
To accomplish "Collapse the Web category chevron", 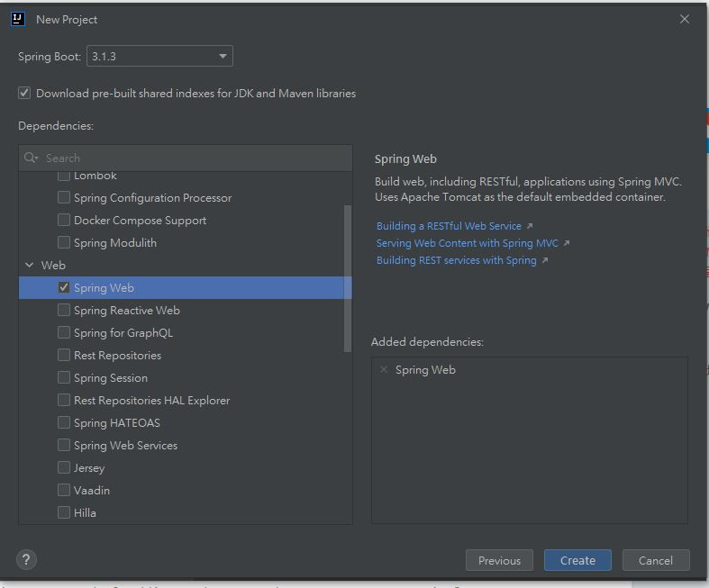I will point(30,265).
